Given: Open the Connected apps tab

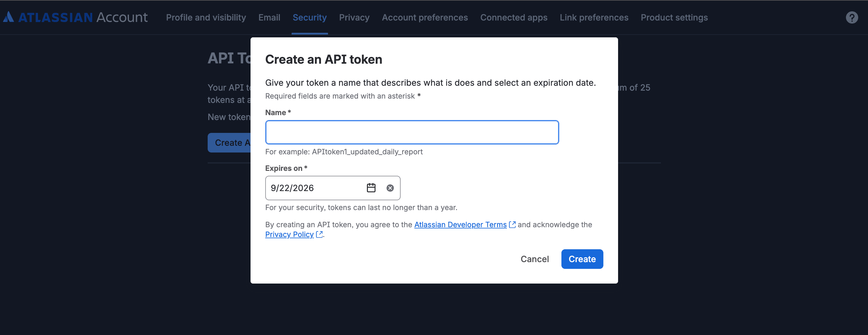Looking at the screenshot, I should click(514, 17).
